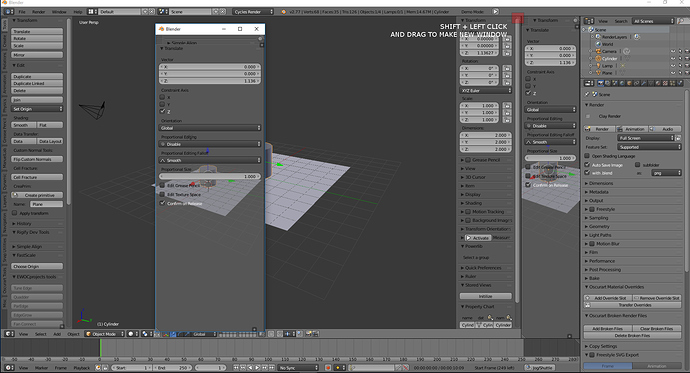
Task: Click the red record auto-keyframe button
Action: (x=328, y=367)
